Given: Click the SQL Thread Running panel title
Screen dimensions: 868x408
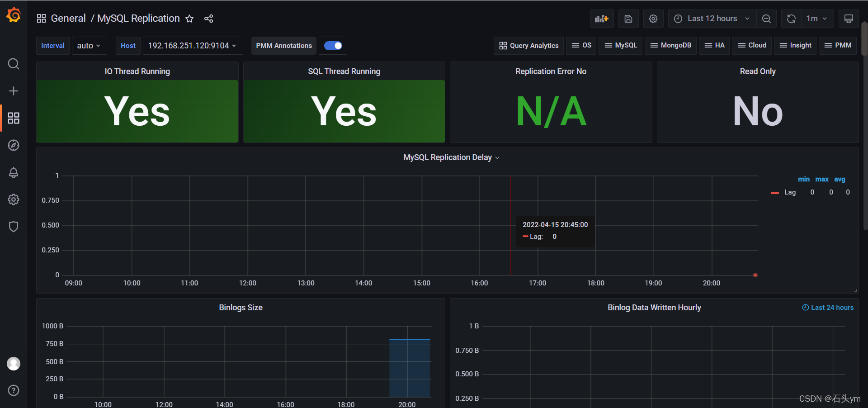Looking at the screenshot, I should pyautogui.click(x=344, y=71).
